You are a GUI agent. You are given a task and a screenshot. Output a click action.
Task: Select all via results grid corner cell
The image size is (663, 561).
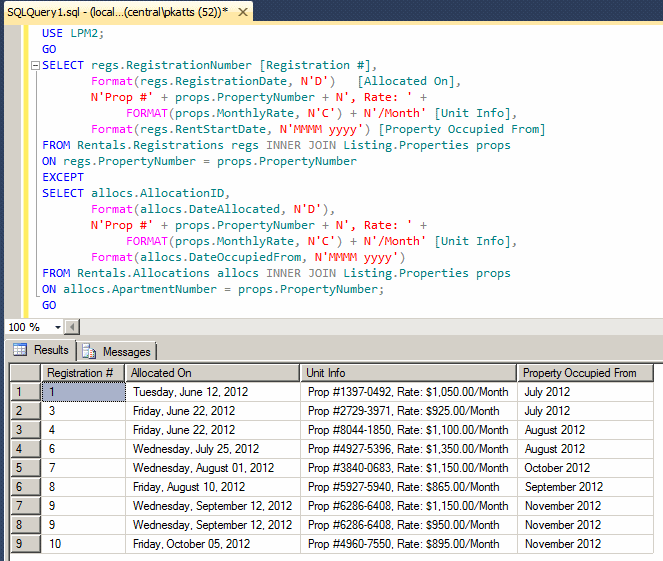[x=25, y=373]
